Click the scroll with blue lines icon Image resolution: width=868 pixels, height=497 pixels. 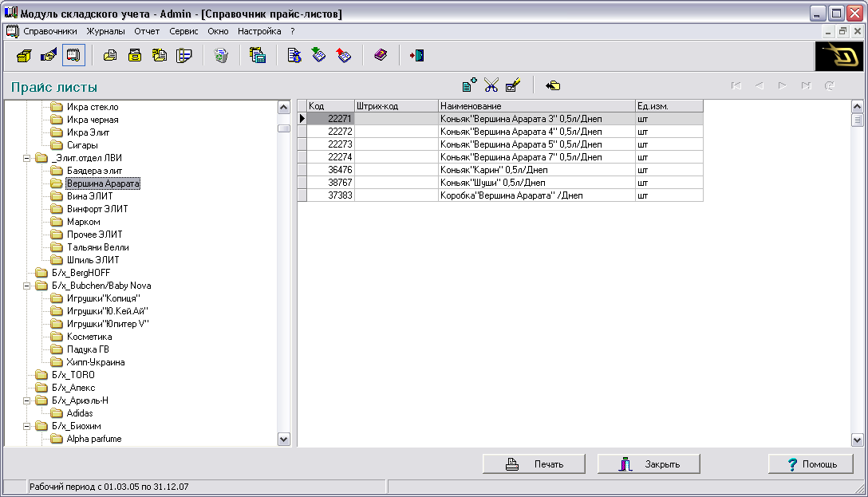183,55
